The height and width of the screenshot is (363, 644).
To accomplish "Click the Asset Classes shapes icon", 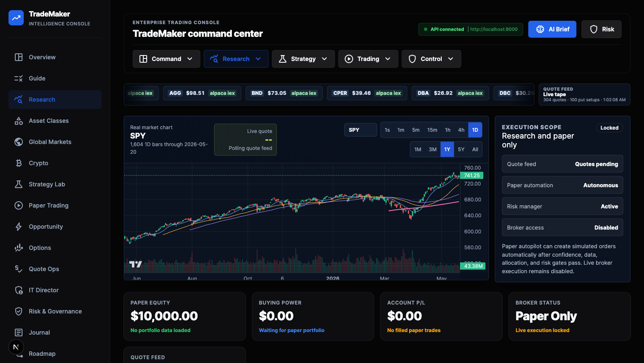I will (x=19, y=121).
